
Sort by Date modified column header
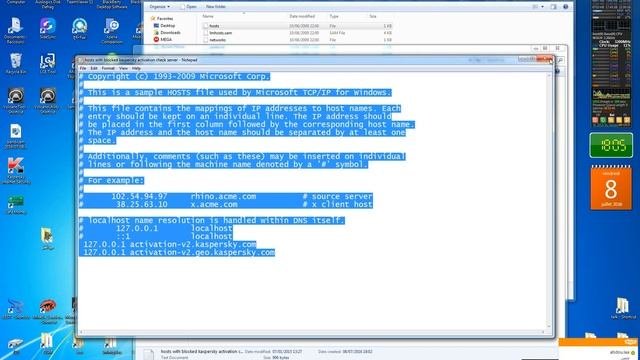[x=302, y=16]
